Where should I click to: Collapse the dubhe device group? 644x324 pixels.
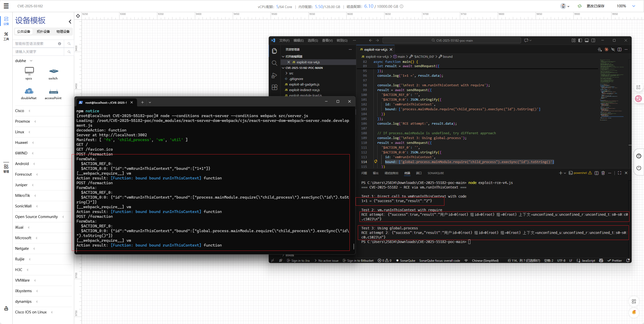coord(31,61)
